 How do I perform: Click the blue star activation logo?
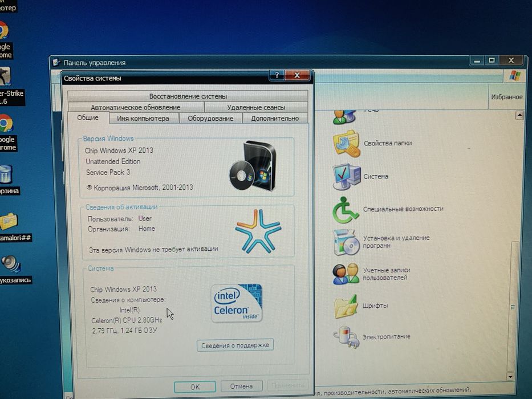point(258,231)
